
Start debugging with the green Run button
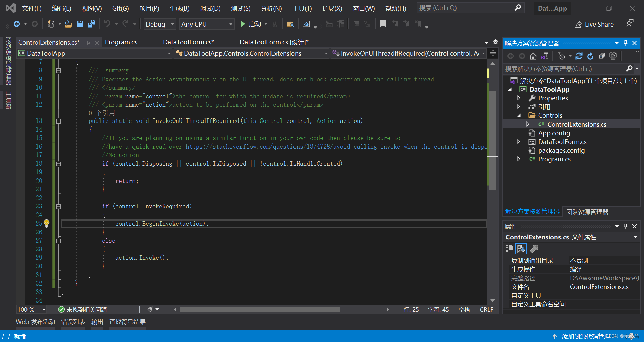tap(242, 24)
